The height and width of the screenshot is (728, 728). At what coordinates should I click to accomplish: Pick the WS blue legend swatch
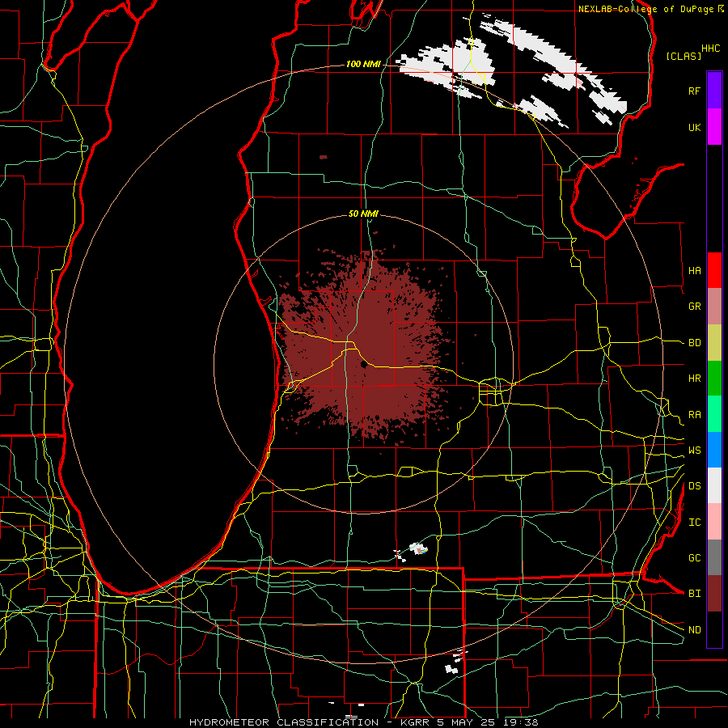[714, 450]
